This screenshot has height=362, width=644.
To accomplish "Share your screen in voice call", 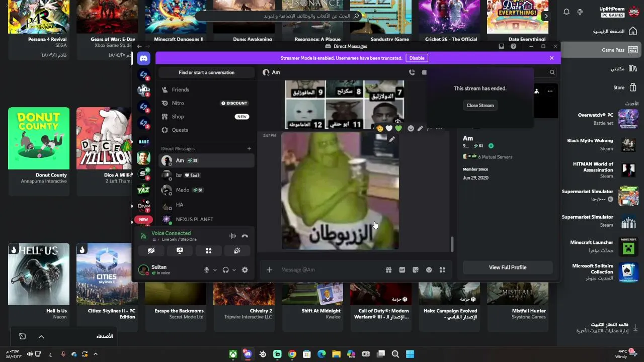I will [x=180, y=251].
